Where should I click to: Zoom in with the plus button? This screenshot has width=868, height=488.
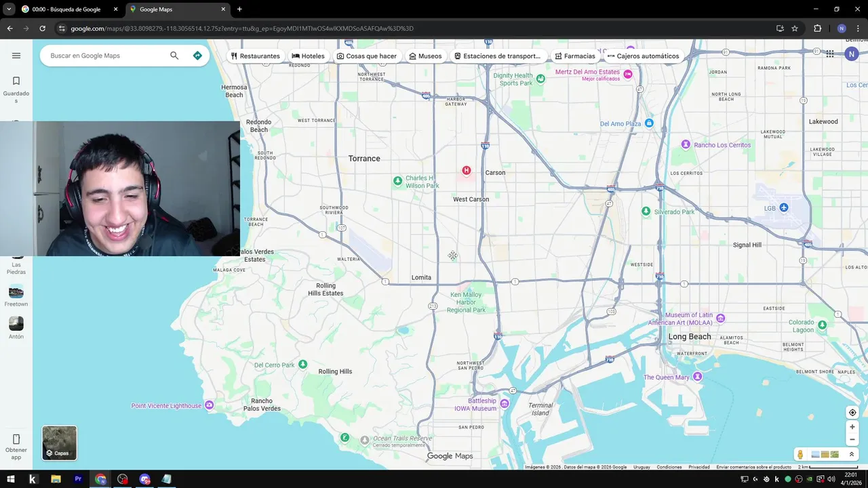852,427
